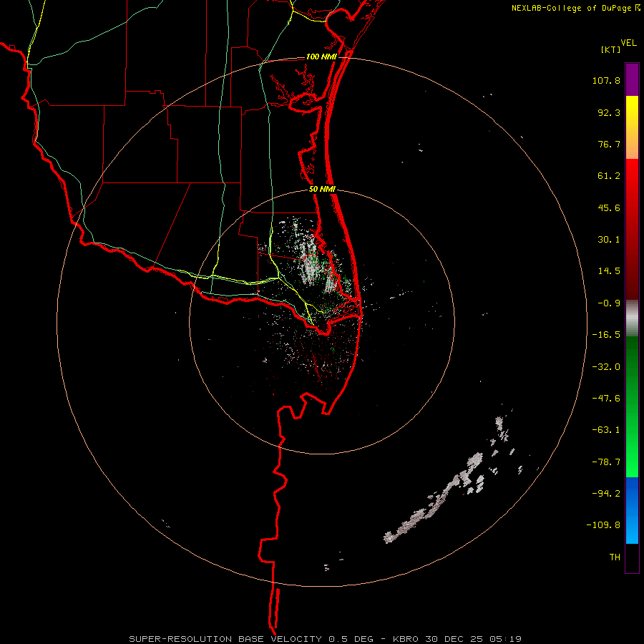Click the 100 NMI range ring label
Viewport: 644px width, 644px height.
321,57
